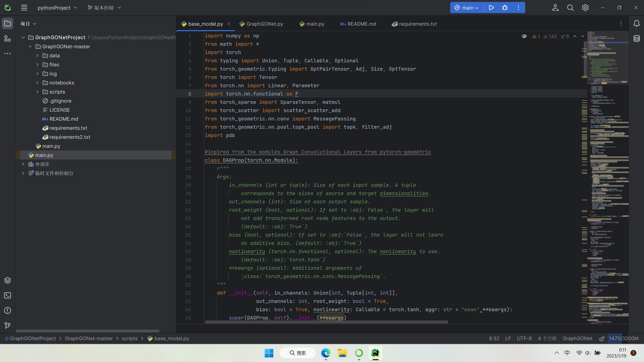
Task: Toggle the read-only lock in status bar
Action: (x=602, y=338)
